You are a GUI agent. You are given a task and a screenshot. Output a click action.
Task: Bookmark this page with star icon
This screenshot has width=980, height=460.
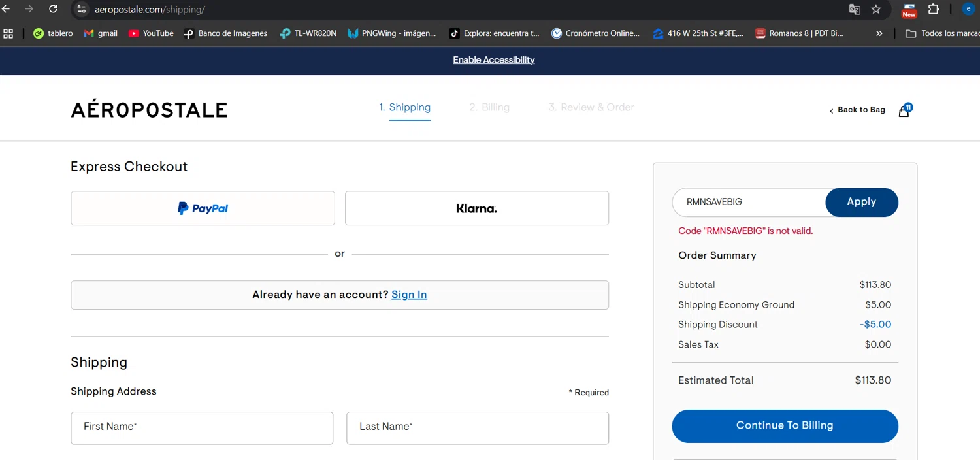(x=876, y=9)
